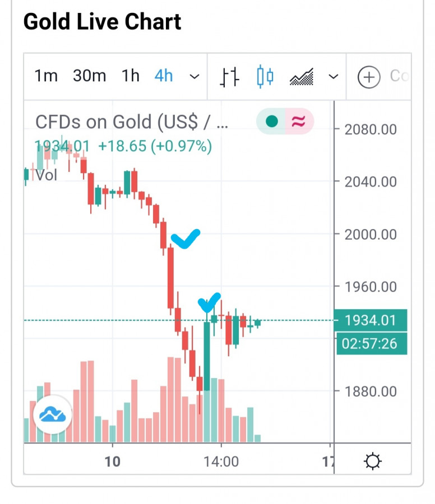Switch to the 1h timeframe

pyautogui.click(x=131, y=76)
